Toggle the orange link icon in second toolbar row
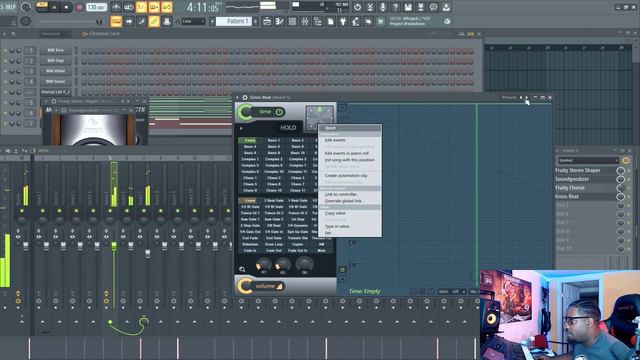640x360 pixels. click(x=154, y=21)
